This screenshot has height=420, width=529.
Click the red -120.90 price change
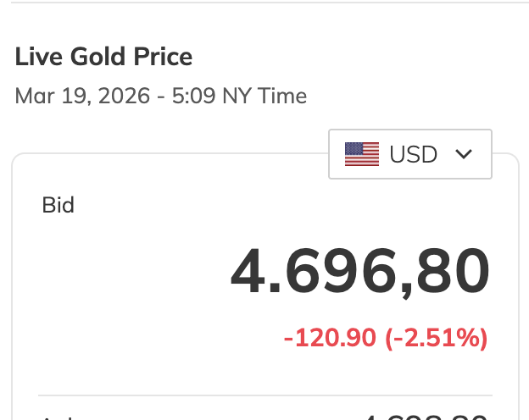click(x=330, y=339)
